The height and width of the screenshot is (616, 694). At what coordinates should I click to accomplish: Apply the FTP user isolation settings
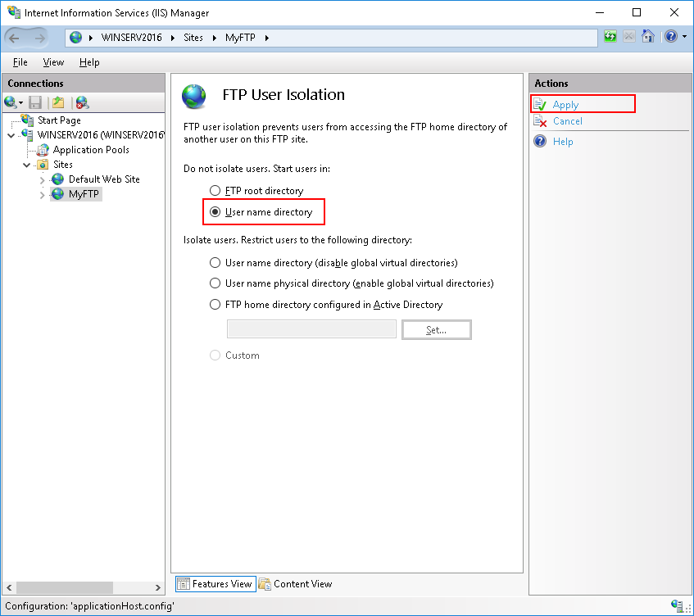[x=565, y=105]
